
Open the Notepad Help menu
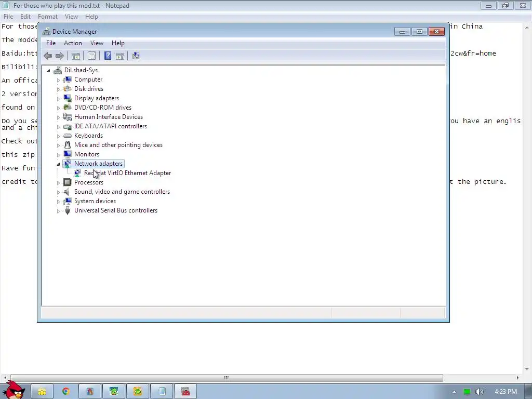[x=91, y=16]
